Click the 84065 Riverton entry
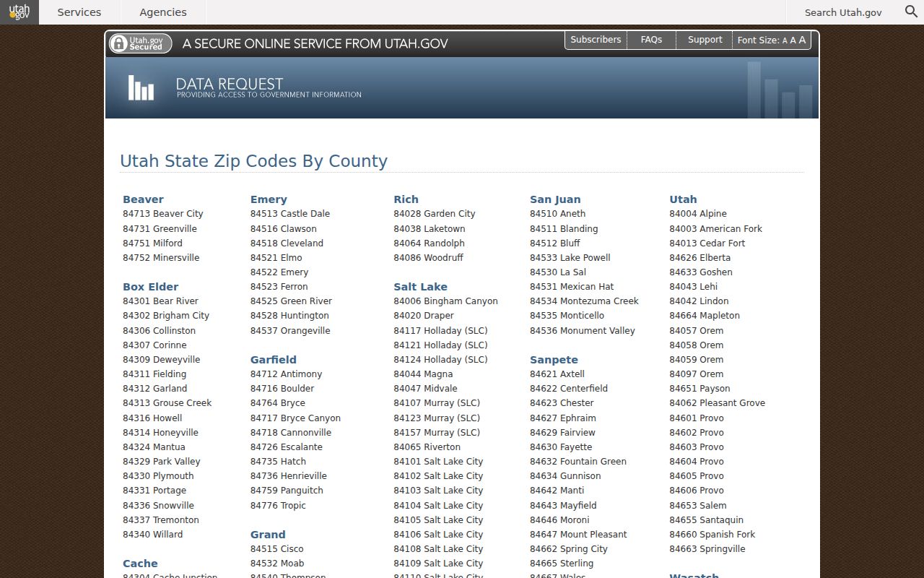This screenshot has width=924, height=578. click(x=427, y=447)
